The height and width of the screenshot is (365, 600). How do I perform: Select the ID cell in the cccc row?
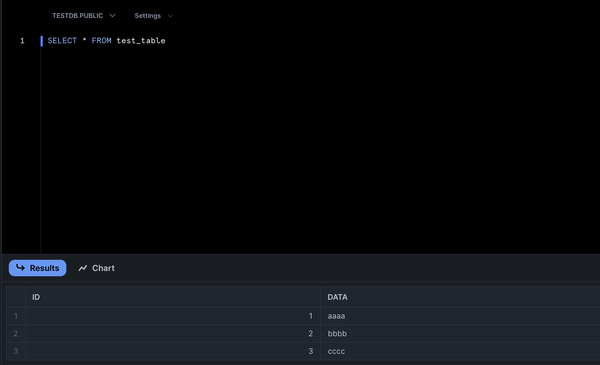point(173,351)
